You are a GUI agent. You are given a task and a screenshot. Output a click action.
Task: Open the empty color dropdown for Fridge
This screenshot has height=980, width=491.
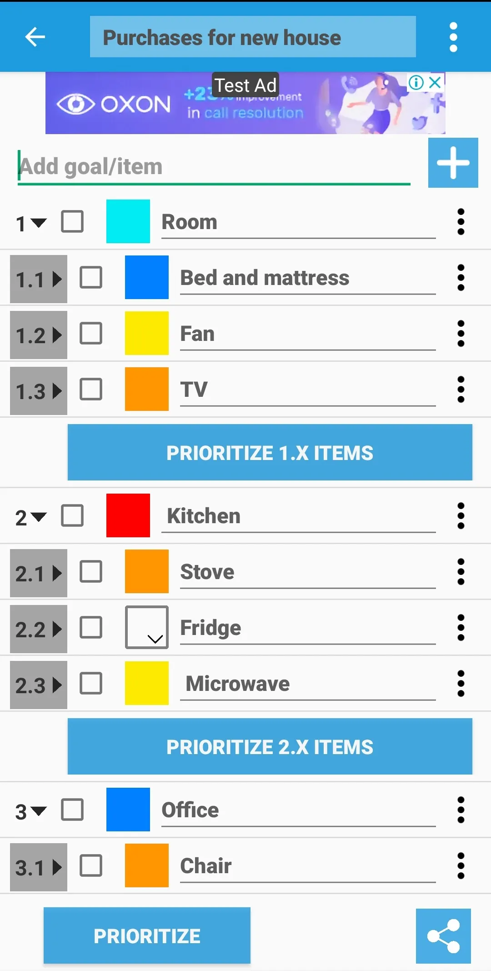click(147, 627)
